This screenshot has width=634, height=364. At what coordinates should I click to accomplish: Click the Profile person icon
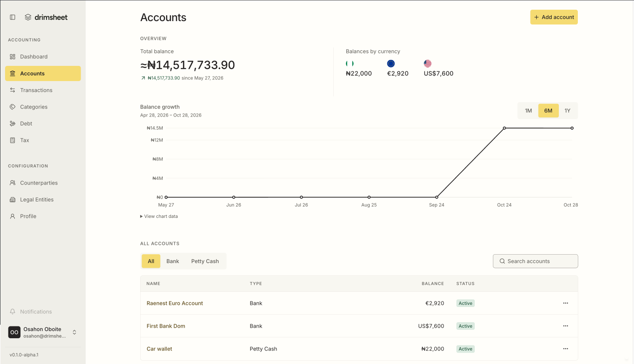pos(13,216)
